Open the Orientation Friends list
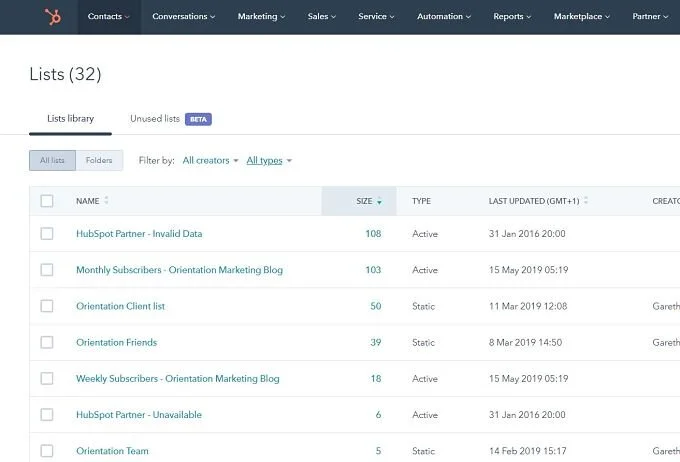 pos(116,342)
